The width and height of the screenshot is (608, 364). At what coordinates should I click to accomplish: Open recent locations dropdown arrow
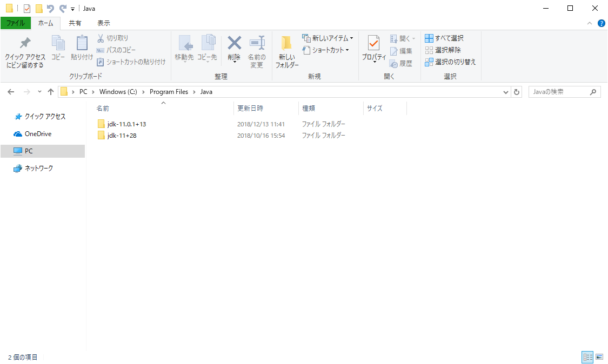(39, 92)
